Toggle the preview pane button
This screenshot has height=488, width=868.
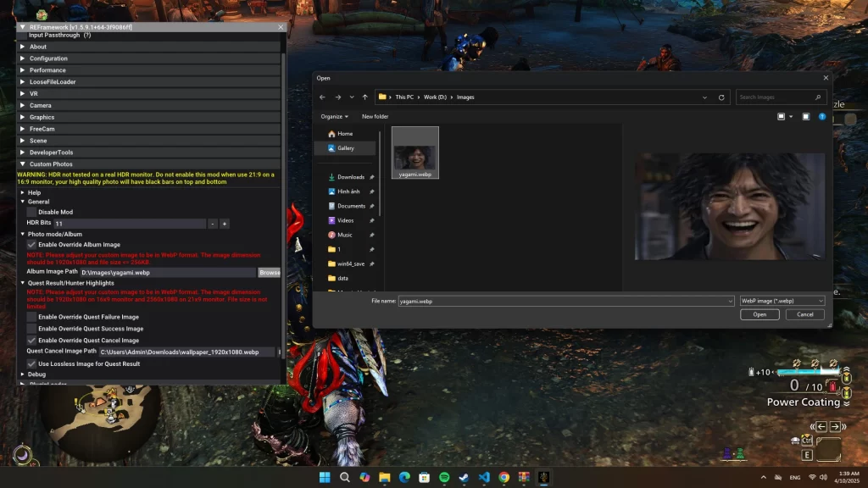(x=806, y=117)
